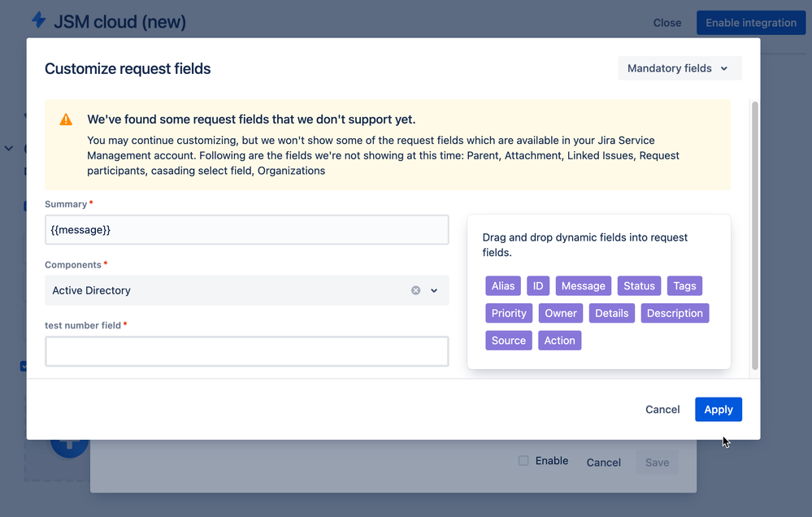Select the Owner dynamic field chip
Screen dimensions: 812x517
pyautogui.click(x=560, y=314)
